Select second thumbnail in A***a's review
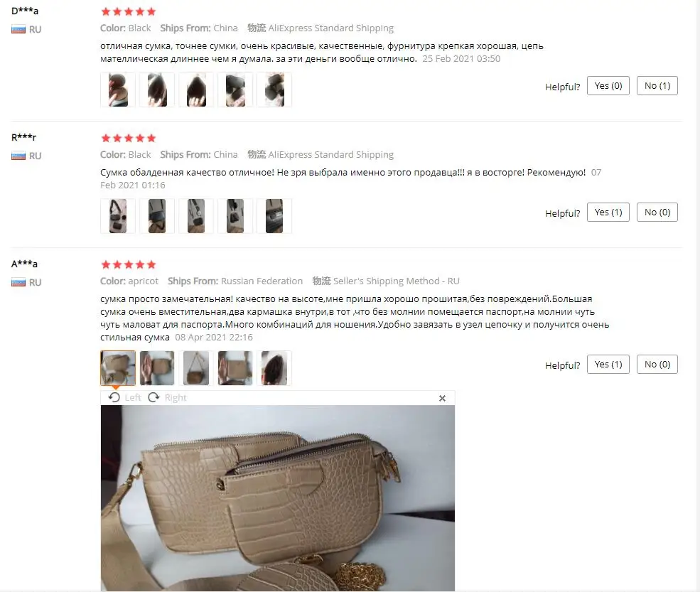This screenshot has width=700, height=592. point(156,368)
